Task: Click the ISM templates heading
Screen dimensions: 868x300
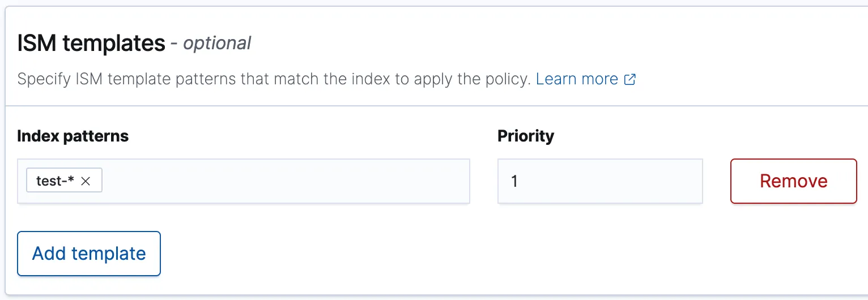Action: click(x=91, y=43)
